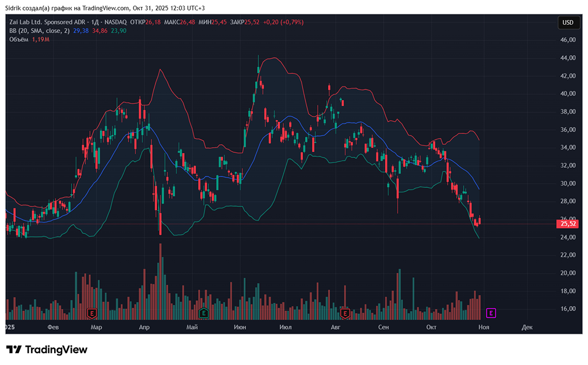Click the 44,00 price axis label
Screen dimensions: 588x365
pyautogui.click(x=568, y=58)
